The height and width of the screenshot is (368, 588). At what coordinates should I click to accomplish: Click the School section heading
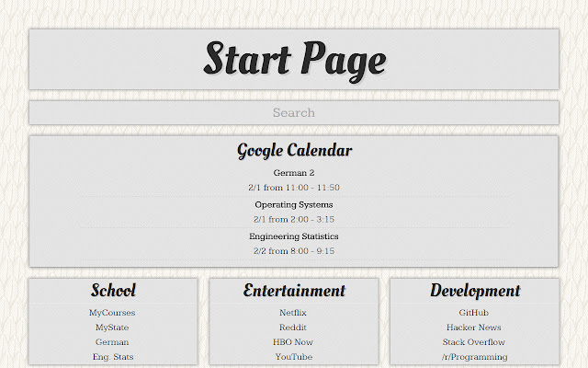tap(113, 291)
